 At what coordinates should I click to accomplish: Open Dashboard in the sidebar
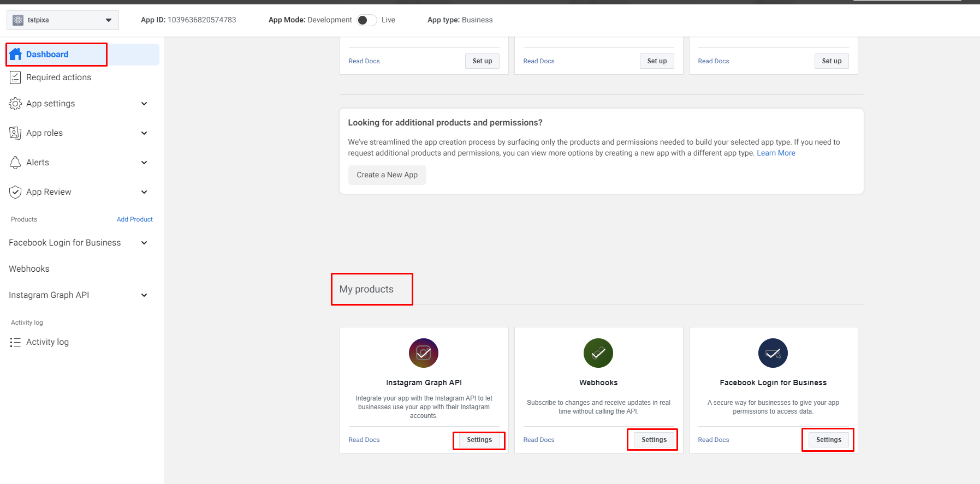click(x=82, y=55)
